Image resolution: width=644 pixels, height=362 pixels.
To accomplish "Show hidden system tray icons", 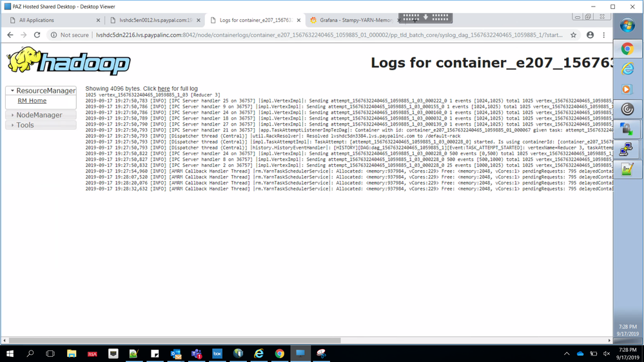I will pyautogui.click(x=567, y=354).
